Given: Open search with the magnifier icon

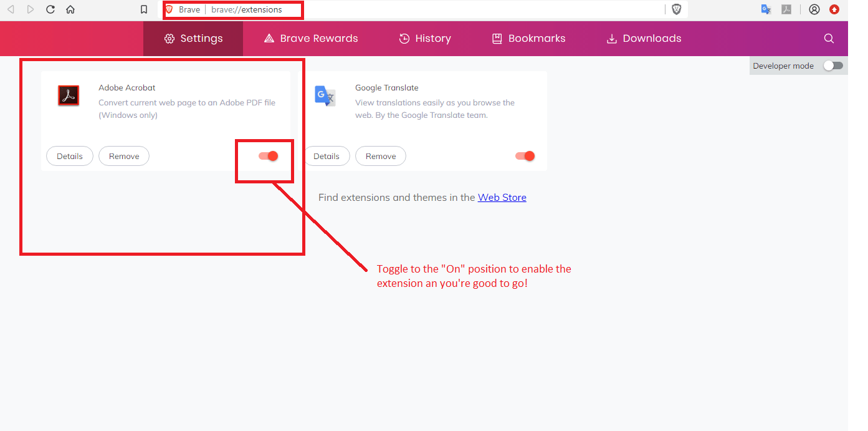Looking at the screenshot, I should pyautogui.click(x=829, y=38).
